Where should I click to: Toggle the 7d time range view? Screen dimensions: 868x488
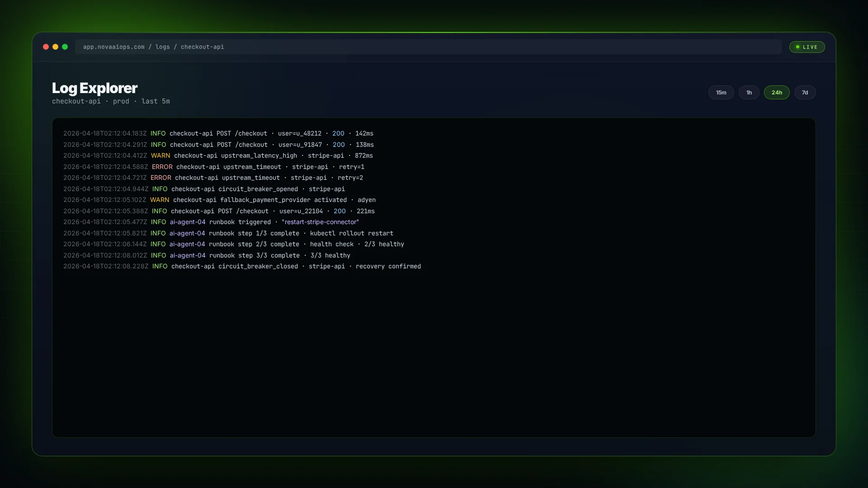[x=805, y=92]
